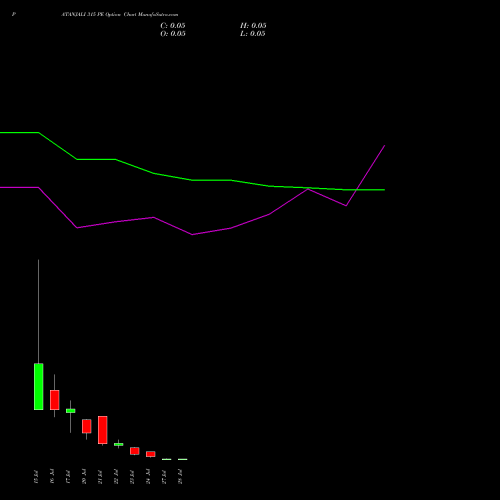Select the red candle for 23 Jul
The width and height of the screenshot is (500, 500).
pos(135,451)
